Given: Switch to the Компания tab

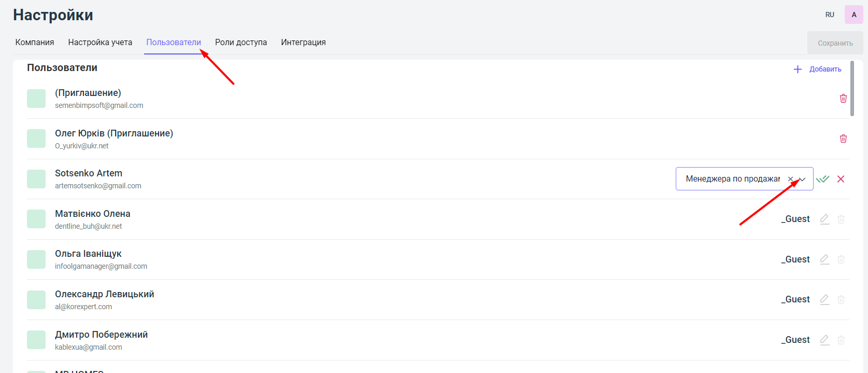Looking at the screenshot, I should click(35, 43).
